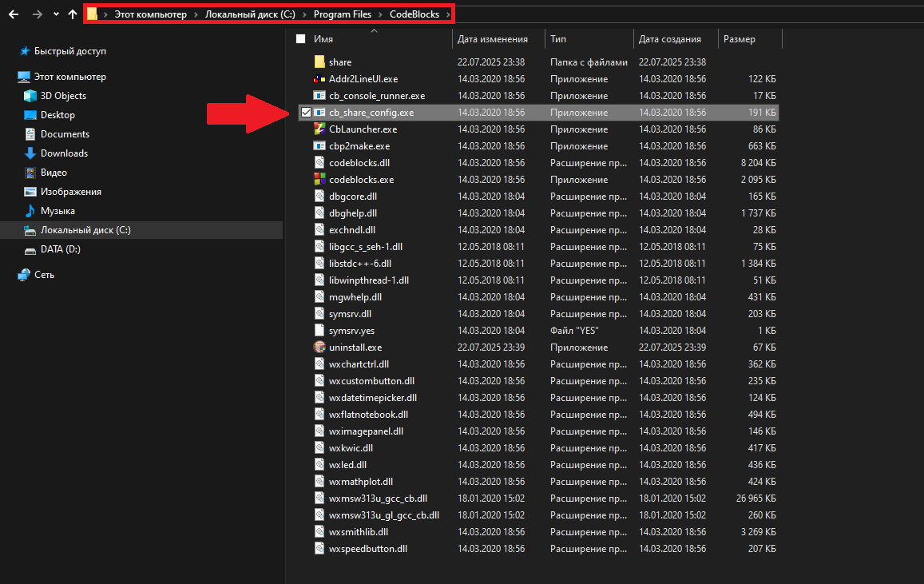The image size is (924, 584).
Task: Open recent locations dropdown arrow
Action: coord(56,14)
